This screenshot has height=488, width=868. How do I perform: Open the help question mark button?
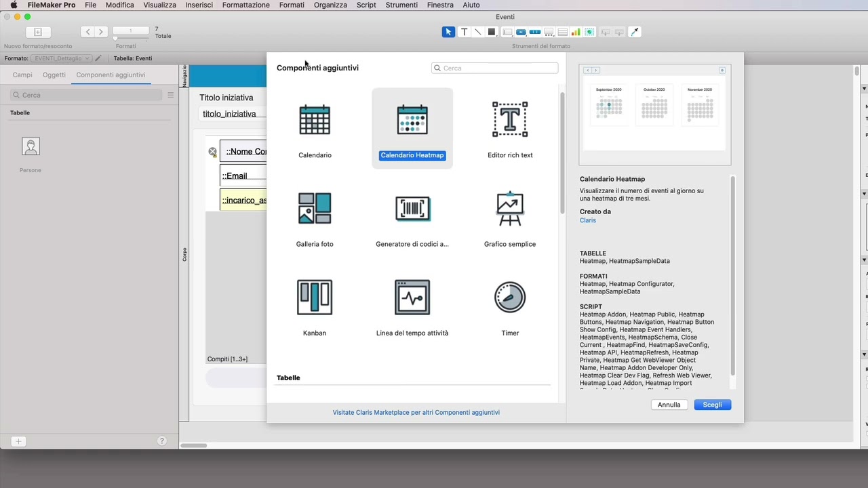click(x=161, y=441)
